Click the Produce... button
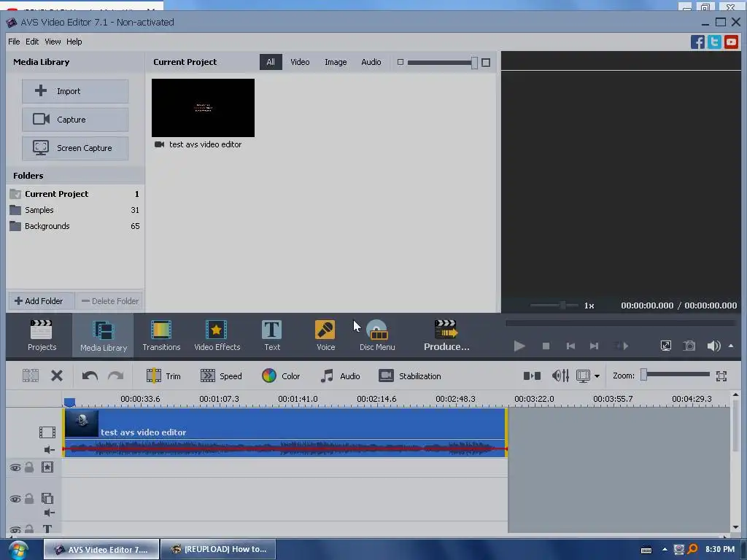 446,335
